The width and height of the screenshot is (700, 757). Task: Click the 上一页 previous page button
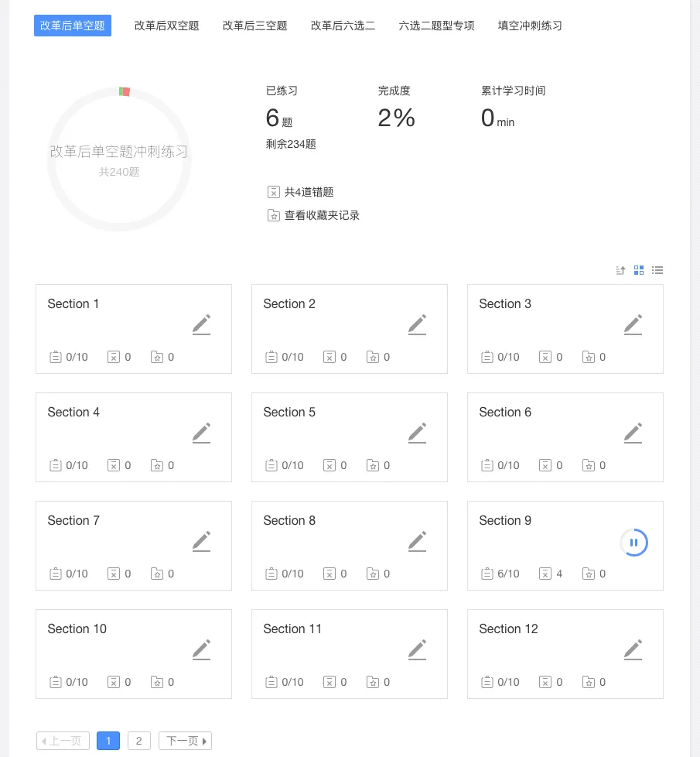pyautogui.click(x=63, y=741)
